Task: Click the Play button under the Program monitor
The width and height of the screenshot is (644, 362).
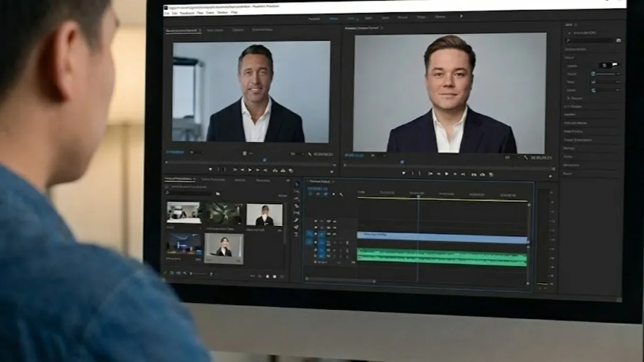Action: [447, 174]
